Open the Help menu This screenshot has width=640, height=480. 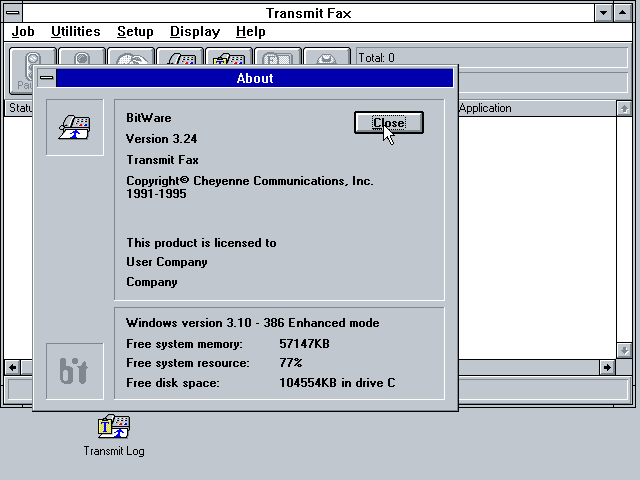coord(251,31)
